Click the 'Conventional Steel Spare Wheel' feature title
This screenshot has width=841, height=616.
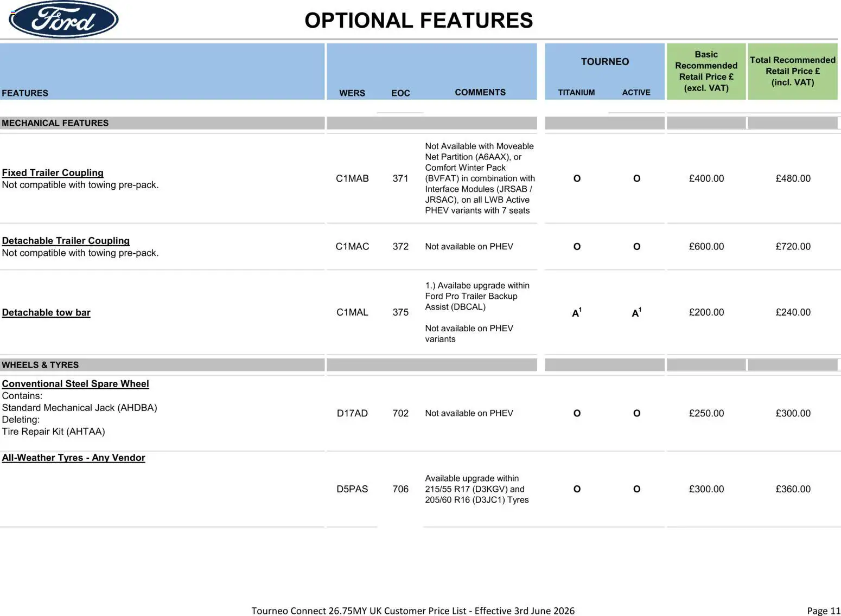[75, 383]
